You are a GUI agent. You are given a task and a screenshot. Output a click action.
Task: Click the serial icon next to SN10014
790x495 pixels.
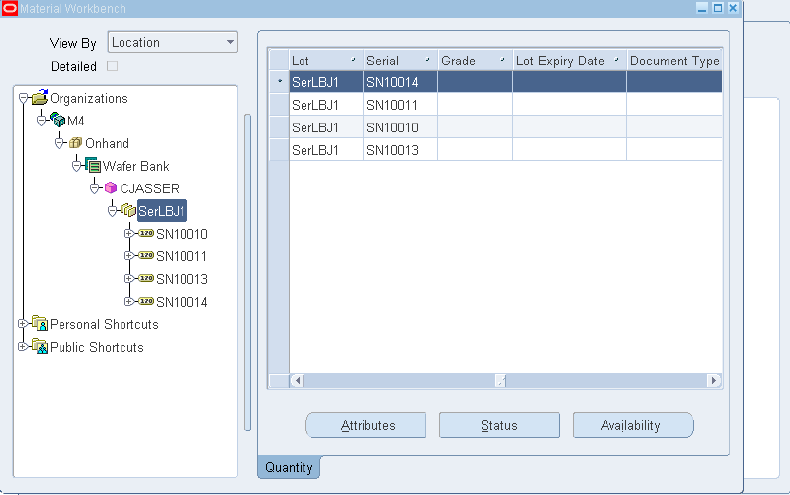(x=146, y=301)
